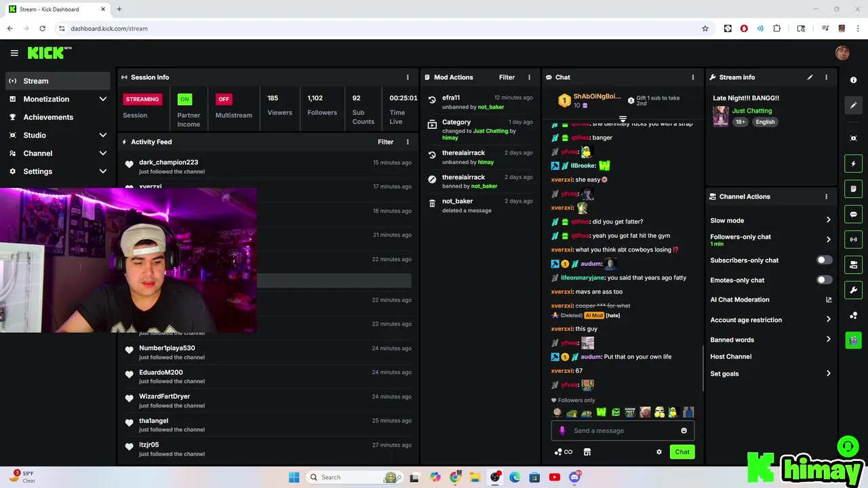Toggle the channel actions sidebar icon
Image resolution: width=868 pixels, height=488 pixels.
(x=853, y=264)
